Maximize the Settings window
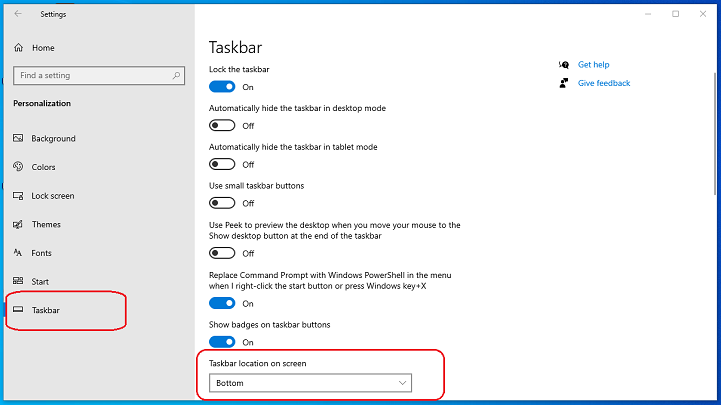Screen dimensions: 721x405 coord(675,14)
